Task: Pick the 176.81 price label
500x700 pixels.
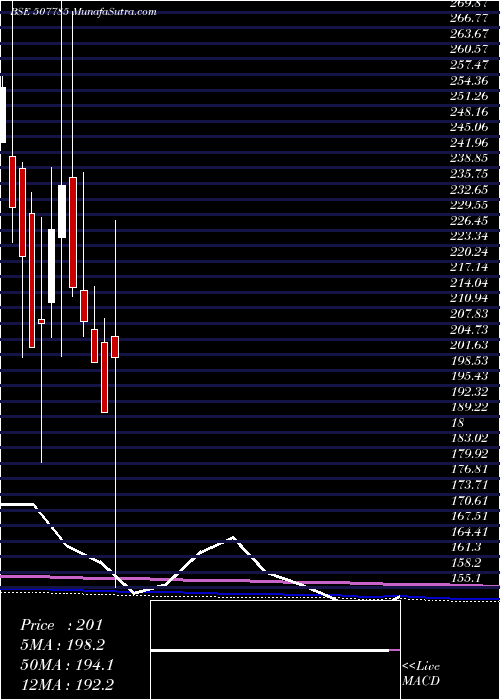Action: (x=470, y=470)
